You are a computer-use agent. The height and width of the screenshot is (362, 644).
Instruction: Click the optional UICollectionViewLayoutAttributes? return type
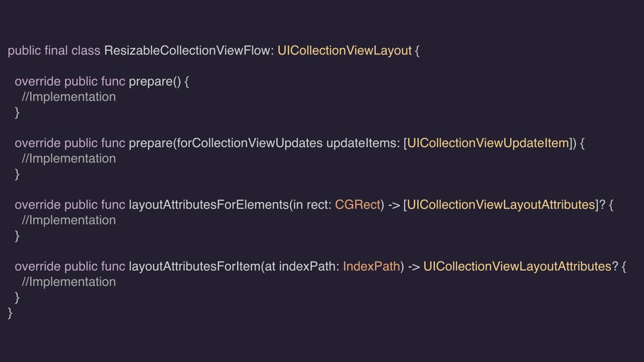click(x=521, y=266)
